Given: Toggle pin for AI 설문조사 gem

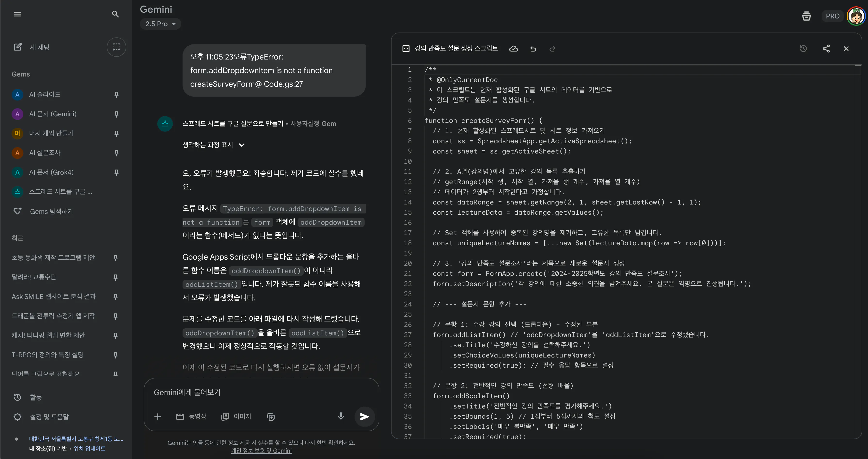Looking at the screenshot, I should pos(116,153).
